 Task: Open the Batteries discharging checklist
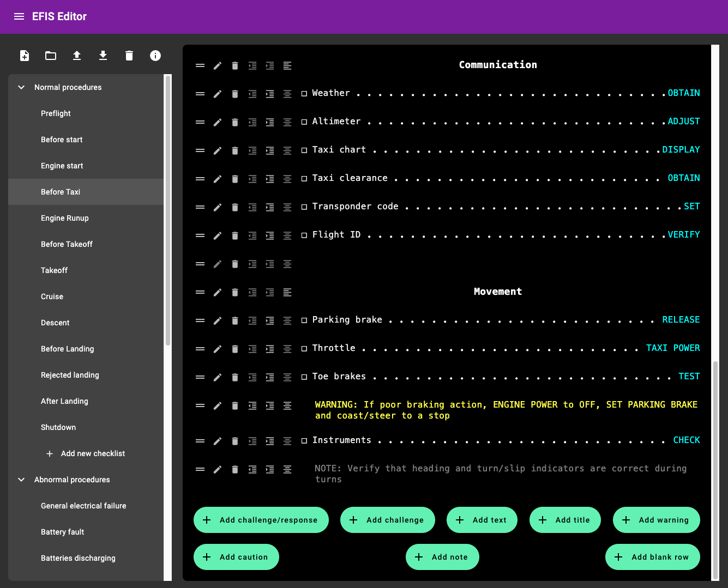coord(86,558)
